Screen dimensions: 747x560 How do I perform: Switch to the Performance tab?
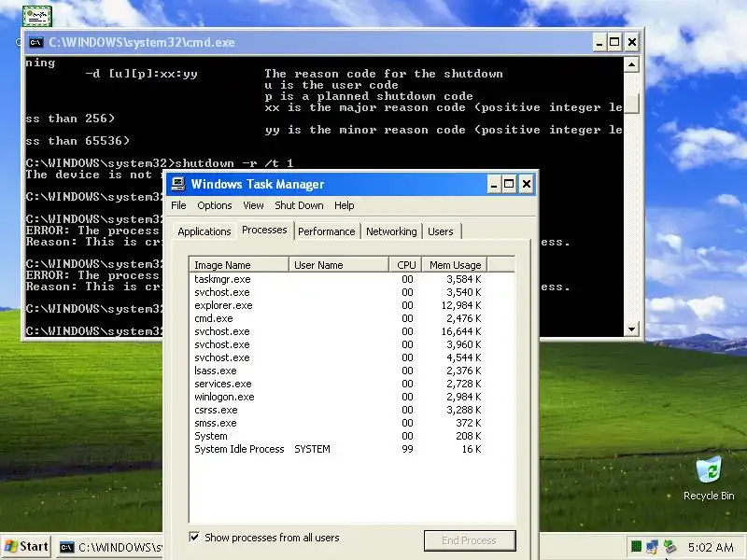coord(326,231)
